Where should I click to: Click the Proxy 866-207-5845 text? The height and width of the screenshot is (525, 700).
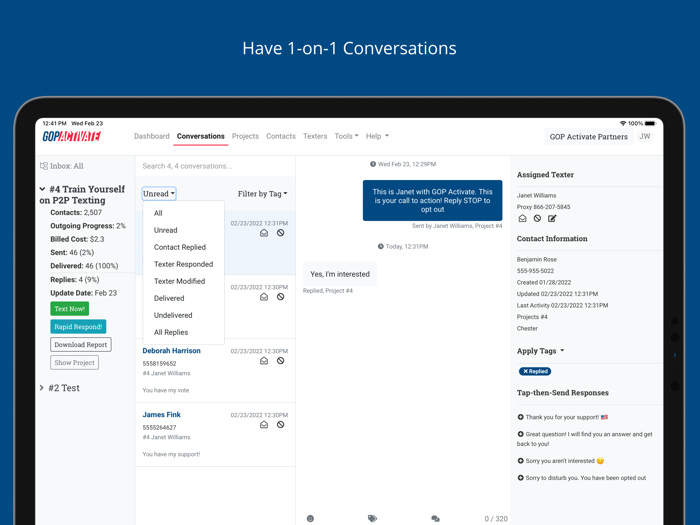click(543, 207)
